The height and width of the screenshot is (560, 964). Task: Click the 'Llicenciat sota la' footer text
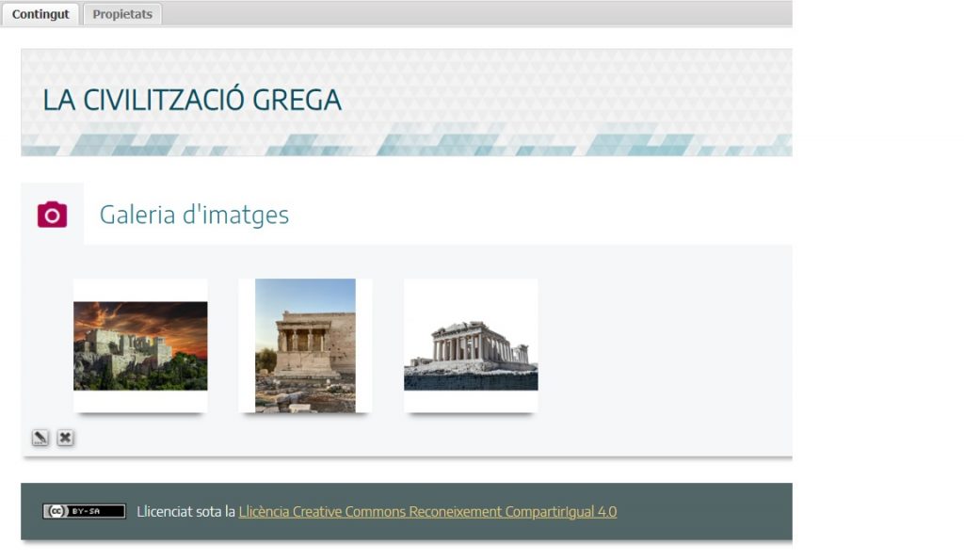tap(185, 511)
